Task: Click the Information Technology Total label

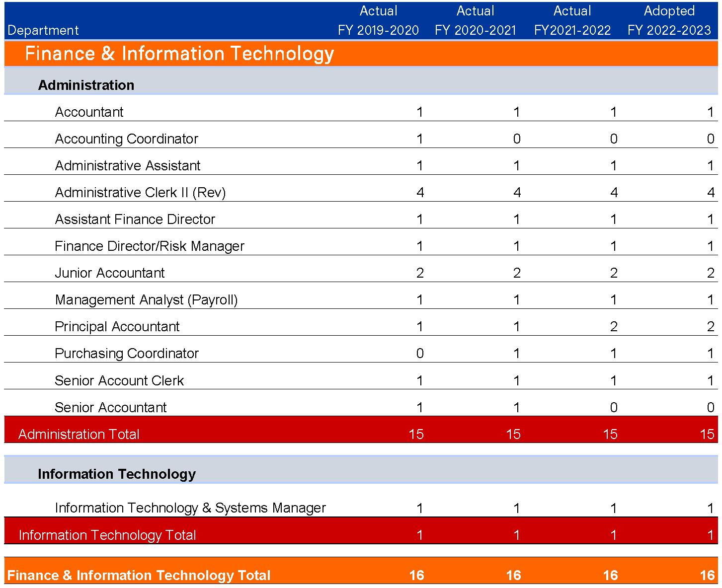Action: click(107, 535)
